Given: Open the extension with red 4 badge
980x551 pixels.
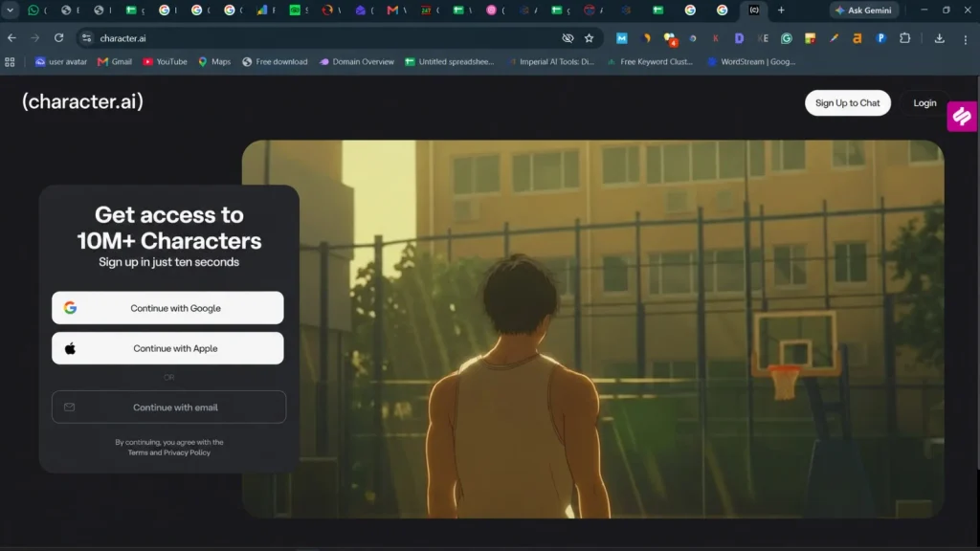Looking at the screenshot, I should (670, 38).
